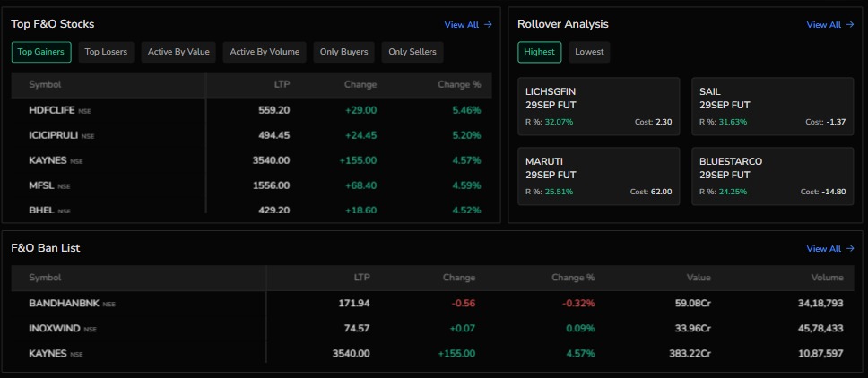The height and width of the screenshot is (378, 868).
Task: Click MFSL in Top F&O Stocks
Action: 41,185
